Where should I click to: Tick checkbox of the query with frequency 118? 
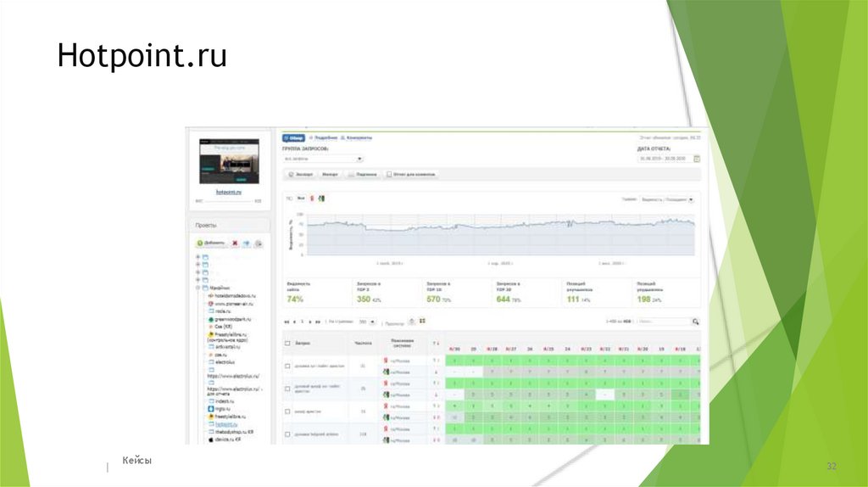click(x=287, y=434)
